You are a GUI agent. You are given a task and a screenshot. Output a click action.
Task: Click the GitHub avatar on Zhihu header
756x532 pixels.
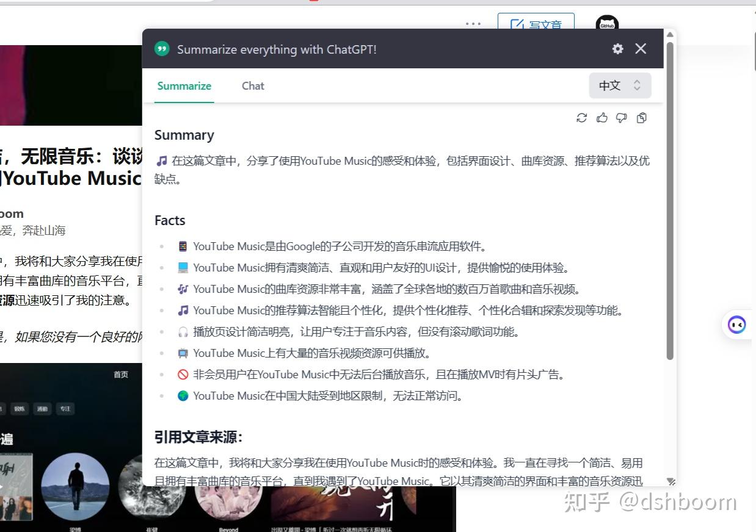click(607, 25)
